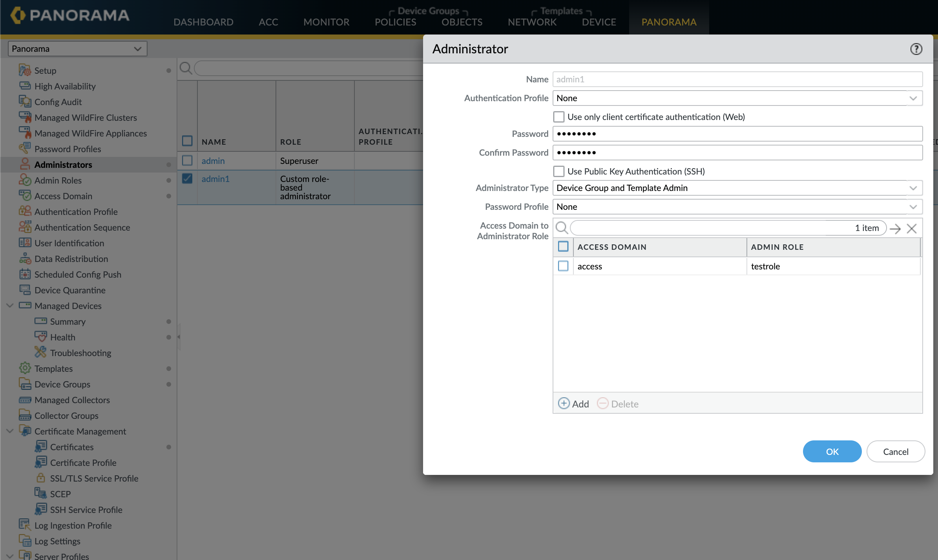Click into the Password input field

click(737, 134)
